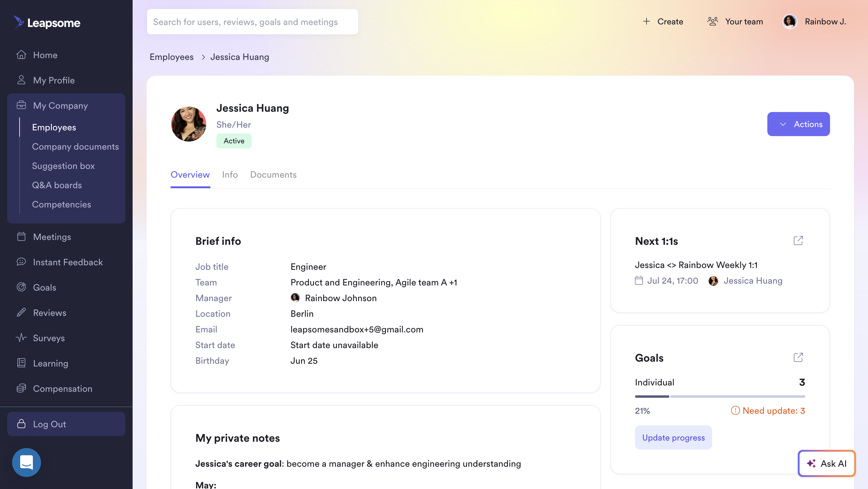Viewport: 868px width, 489px height.
Task: Click the calendar icon beside Jul 24, 17:00
Action: 639,280
